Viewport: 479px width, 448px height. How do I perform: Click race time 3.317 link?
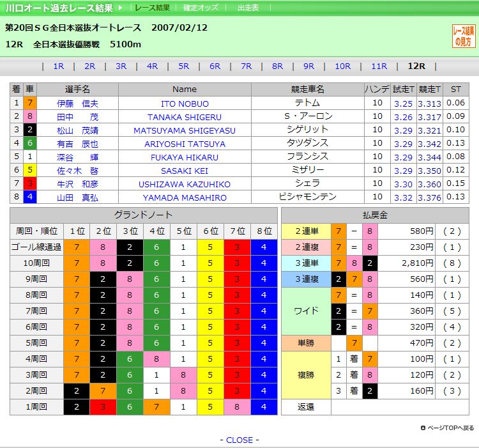pyautogui.click(x=430, y=118)
